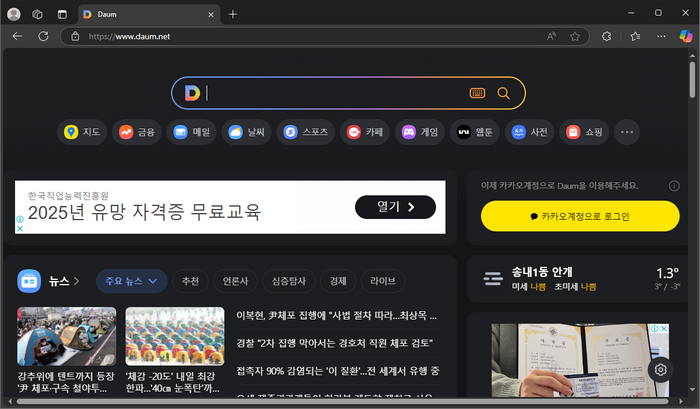The image size is (700, 409).
Task: Click the address bar URL www.daum.net
Action: pos(129,37)
